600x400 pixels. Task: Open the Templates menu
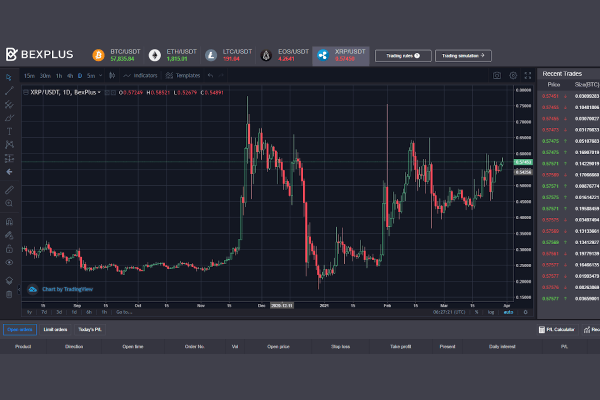[x=183, y=75]
